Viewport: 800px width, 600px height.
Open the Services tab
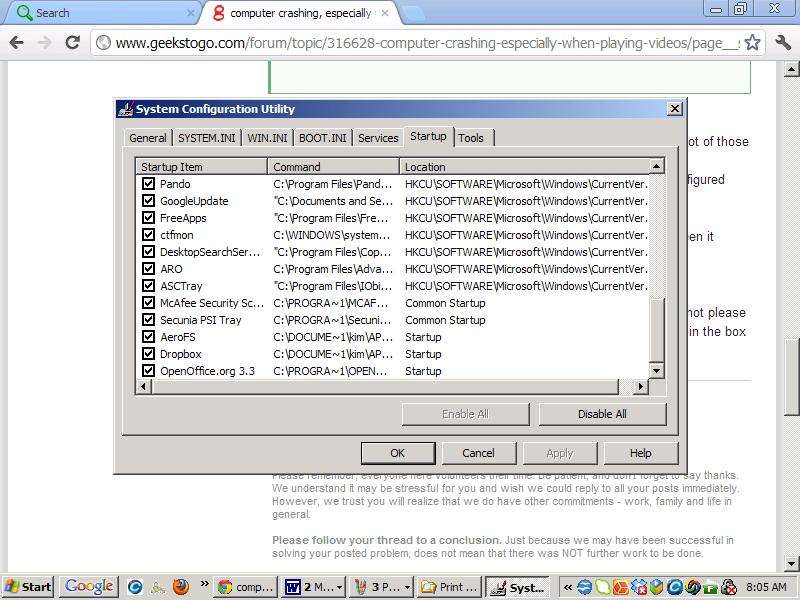point(378,138)
